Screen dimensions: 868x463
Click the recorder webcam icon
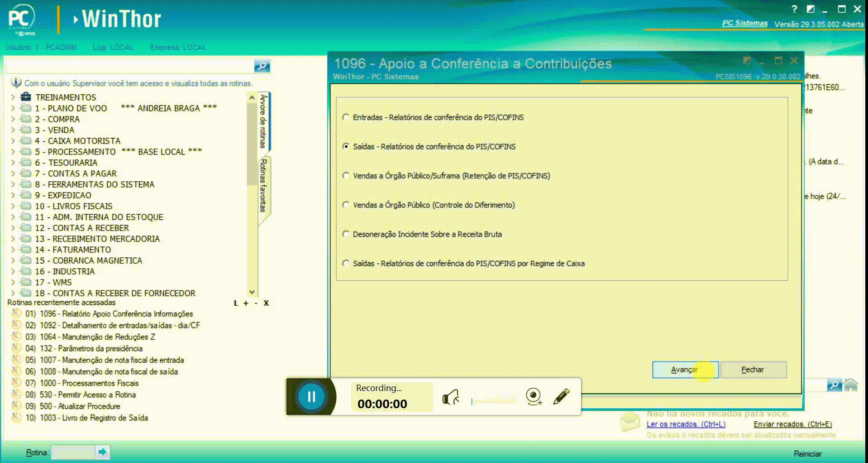(x=534, y=396)
